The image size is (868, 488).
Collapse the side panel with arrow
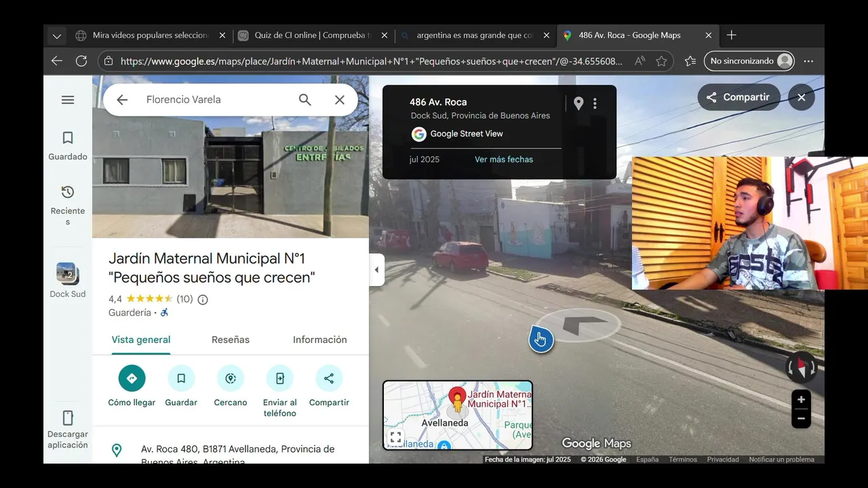pos(376,270)
